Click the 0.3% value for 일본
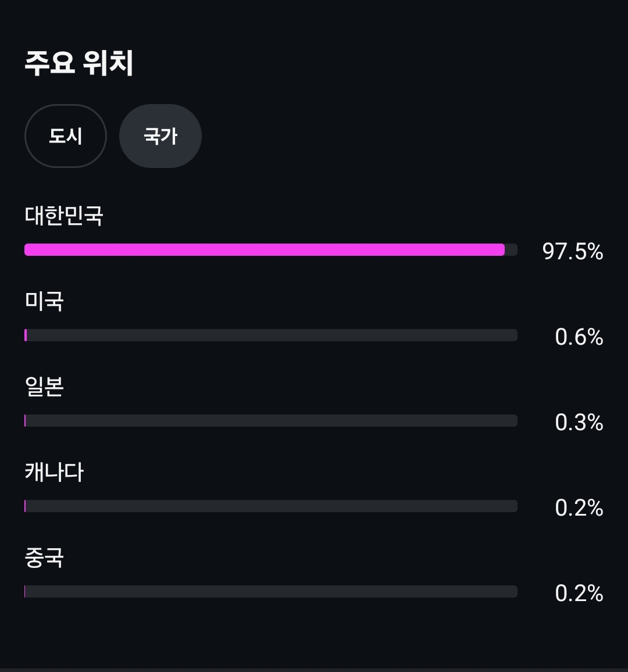Viewport: 628px width, 672px height. click(579, 422)
